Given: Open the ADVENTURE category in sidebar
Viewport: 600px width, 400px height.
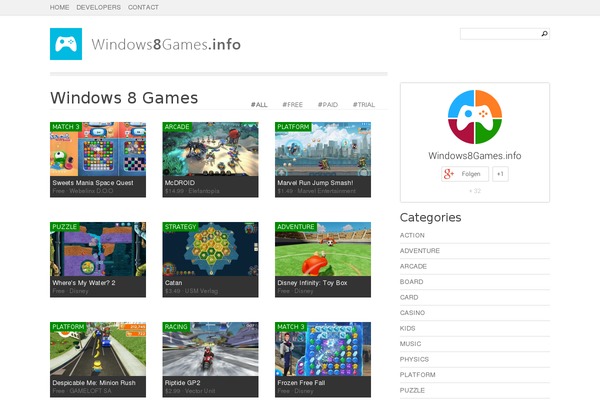Looking at the screenshot, I should pyautogui.click(x=420, y=251).
